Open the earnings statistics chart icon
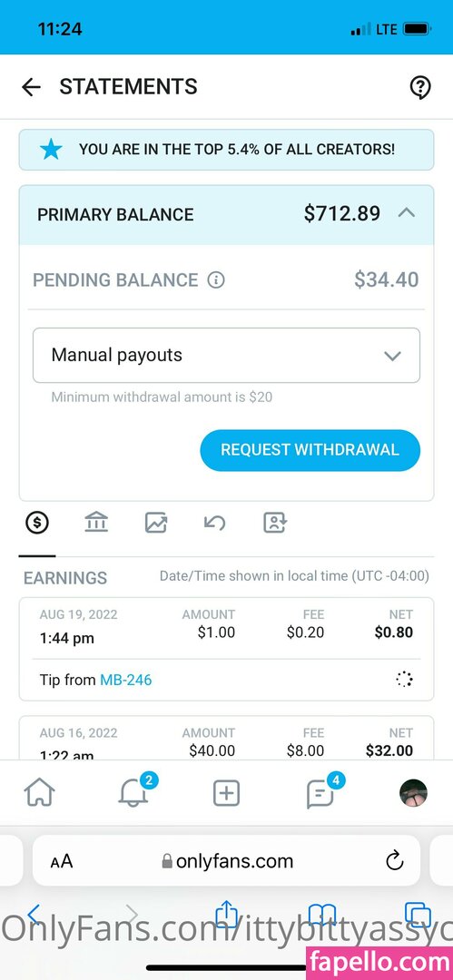453x980 pixels. (x=156, y=523)
